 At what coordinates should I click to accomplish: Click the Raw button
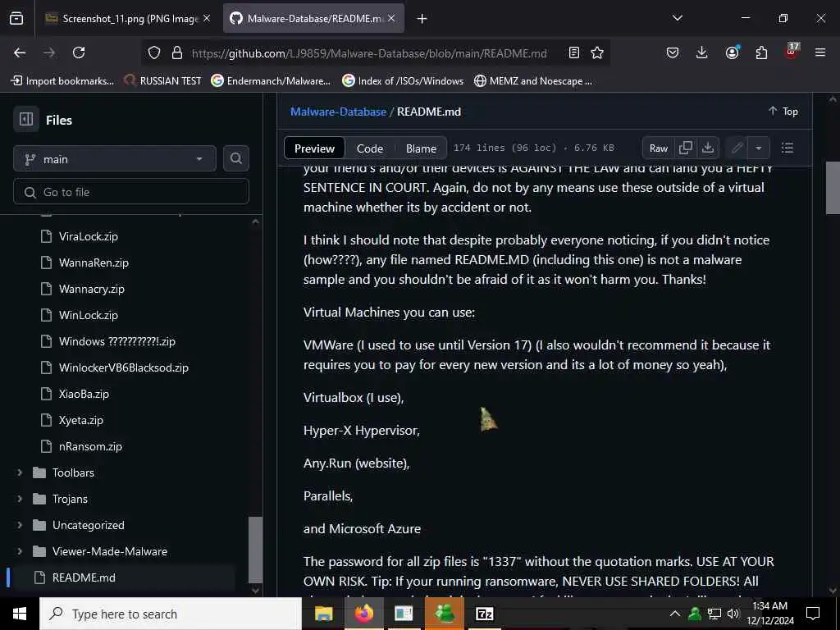[x=659, y=148]
